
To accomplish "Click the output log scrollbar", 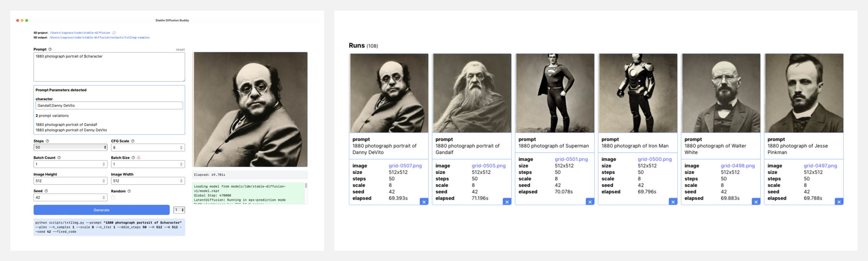I will click(306, 186).
